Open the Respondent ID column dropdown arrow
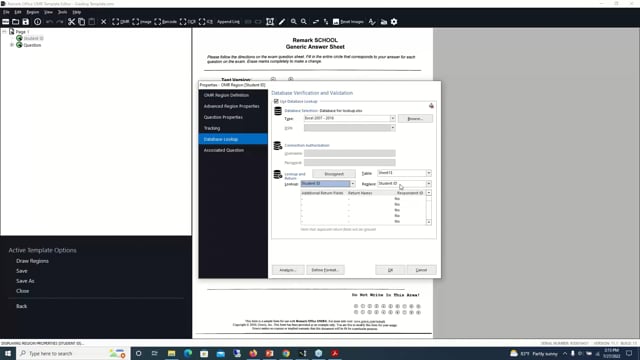This screenshot has width=640, height=360. click(429, 193)
